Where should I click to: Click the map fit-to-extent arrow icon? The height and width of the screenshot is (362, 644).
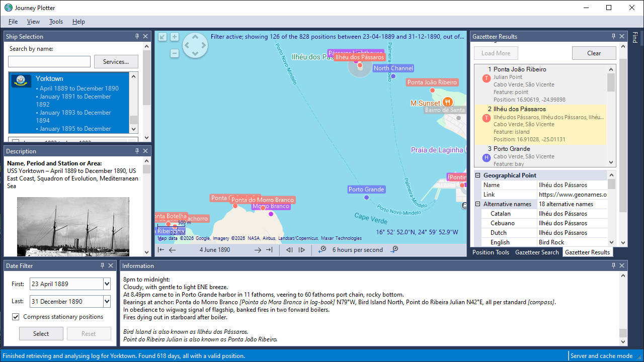[x=162, y=37]
